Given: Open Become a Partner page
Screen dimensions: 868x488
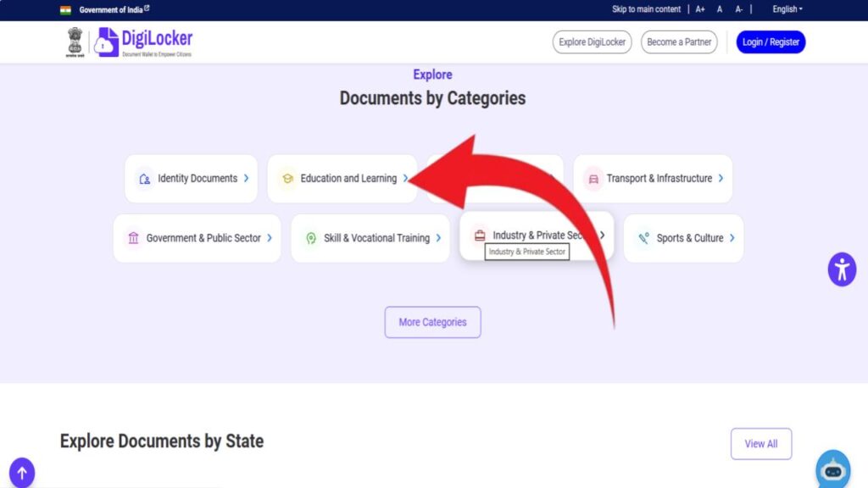Looking at the screenshot, I should coord(678,42).
